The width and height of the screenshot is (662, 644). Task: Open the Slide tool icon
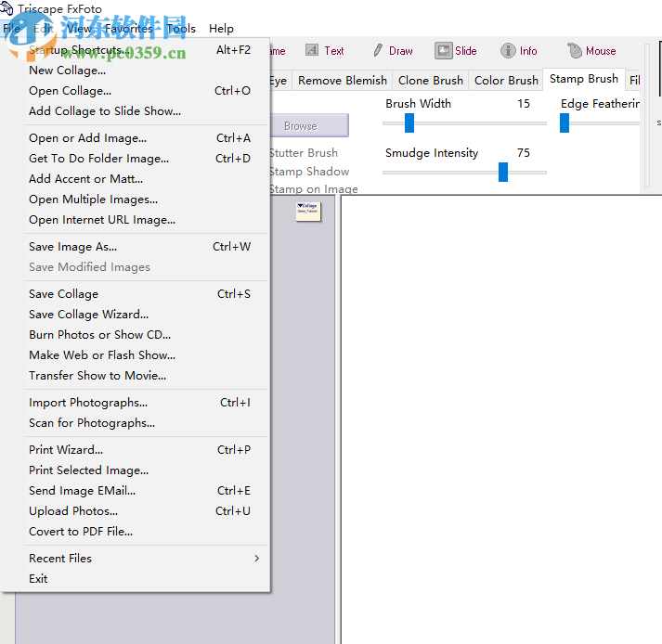[x=443, y=51]
